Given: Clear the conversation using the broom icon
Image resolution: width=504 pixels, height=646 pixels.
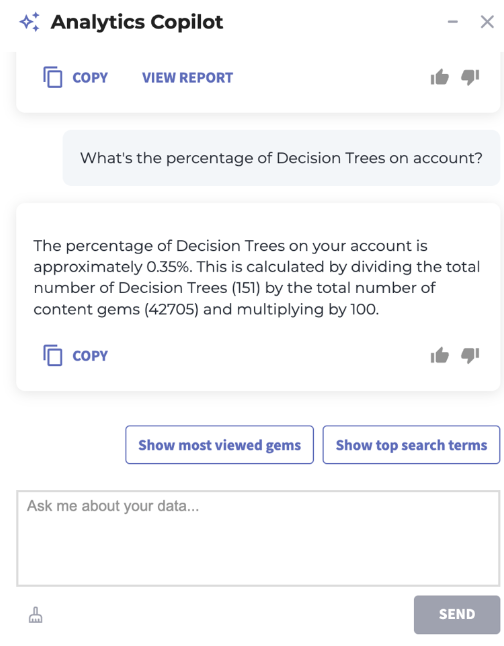Looking at the screenshot, I should pyautogui.click(x=35, y=615).
